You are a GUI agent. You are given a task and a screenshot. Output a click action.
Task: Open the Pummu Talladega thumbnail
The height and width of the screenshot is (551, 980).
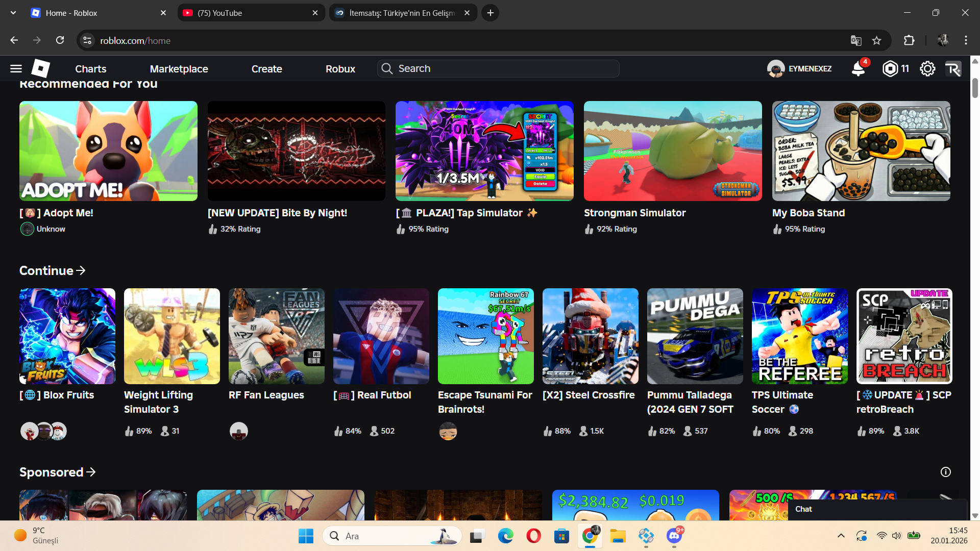[695, 336]
